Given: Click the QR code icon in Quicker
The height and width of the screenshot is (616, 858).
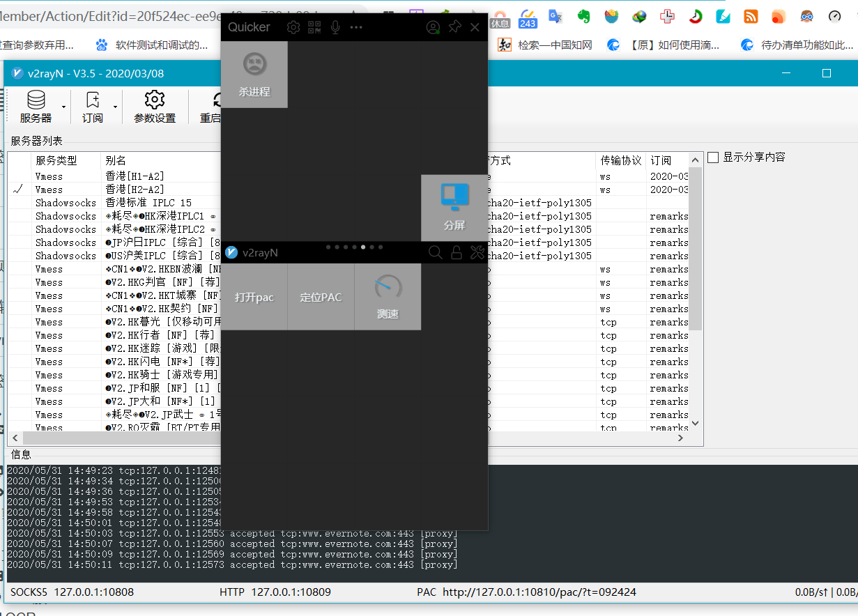Looking at the screenshot, I should (314, 27).
